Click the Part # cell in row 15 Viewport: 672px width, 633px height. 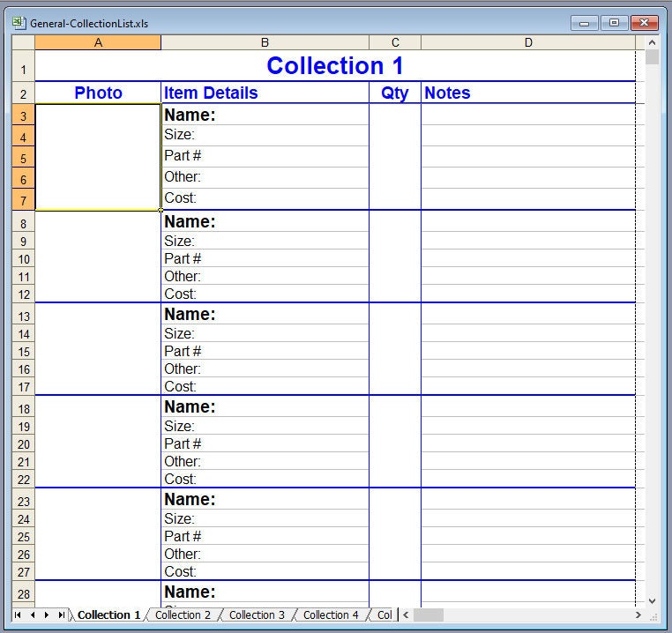(x=265, y=351)
